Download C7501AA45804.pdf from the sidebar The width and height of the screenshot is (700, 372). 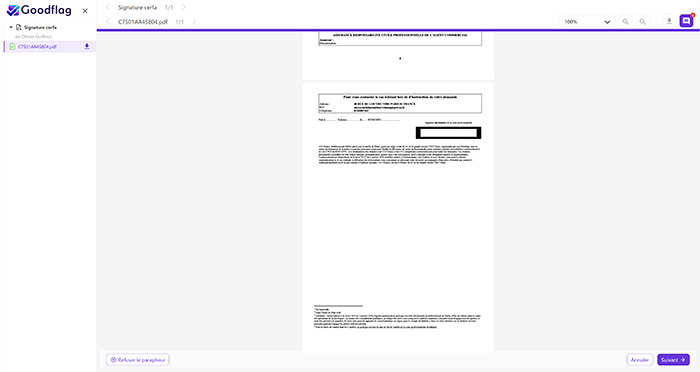pos(87,46)
